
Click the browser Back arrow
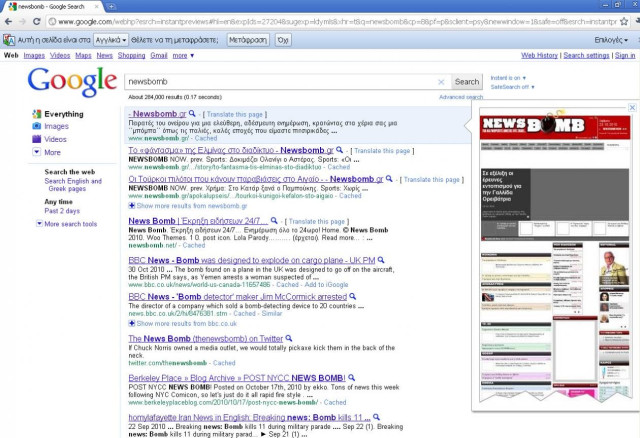pos(9,22)
